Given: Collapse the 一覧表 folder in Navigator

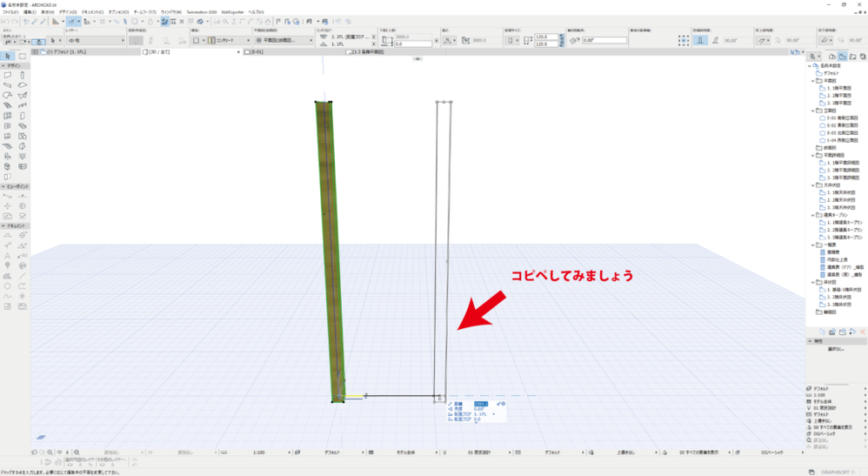Looking at the screenshot, I should (x=813, y=245).
